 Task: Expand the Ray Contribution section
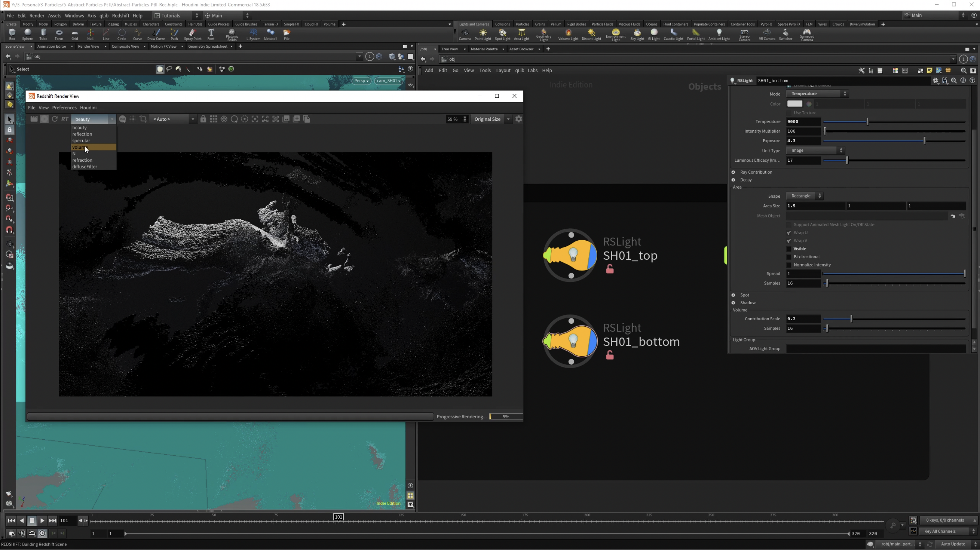[755, 172]
